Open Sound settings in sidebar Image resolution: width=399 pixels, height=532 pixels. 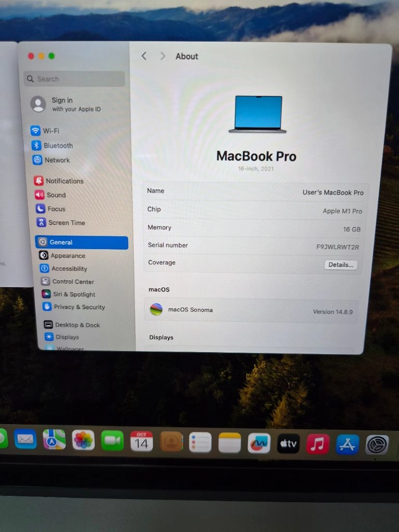click(51, 195)
